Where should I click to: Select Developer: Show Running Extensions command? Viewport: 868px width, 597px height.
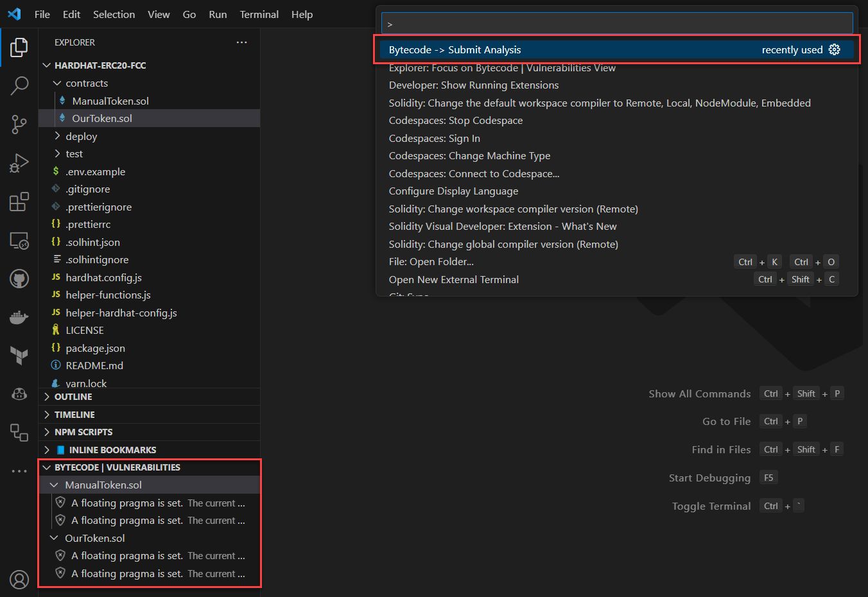pyautogui.click(x=616, y=85)
